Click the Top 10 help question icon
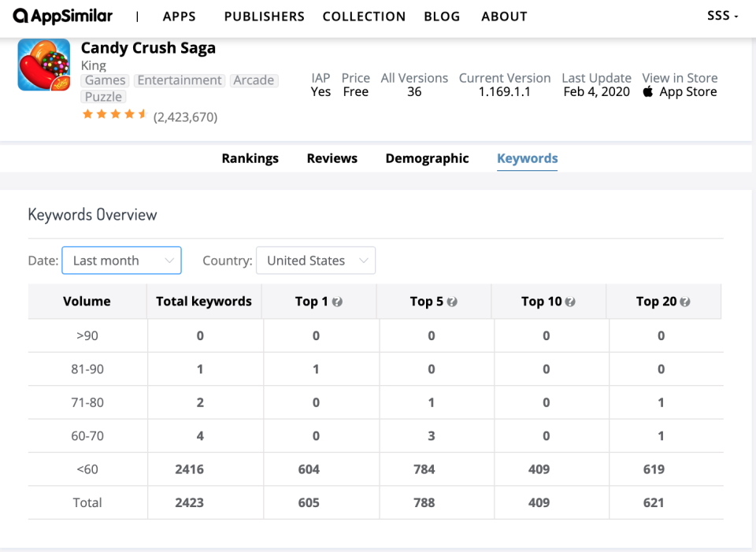 coord(570,302)
